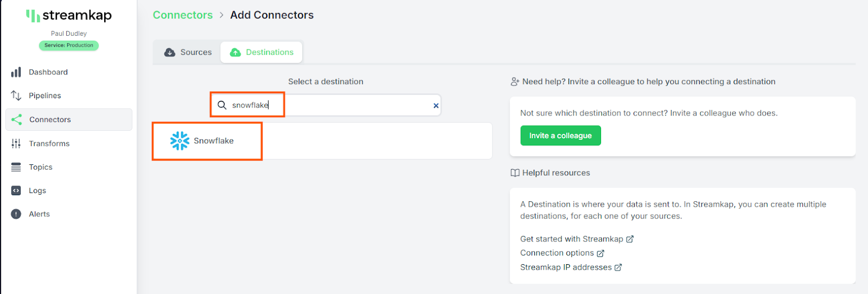Clear the search with the X icon
The height and width of the screenshot is (294, 868).
pos(436,106)
